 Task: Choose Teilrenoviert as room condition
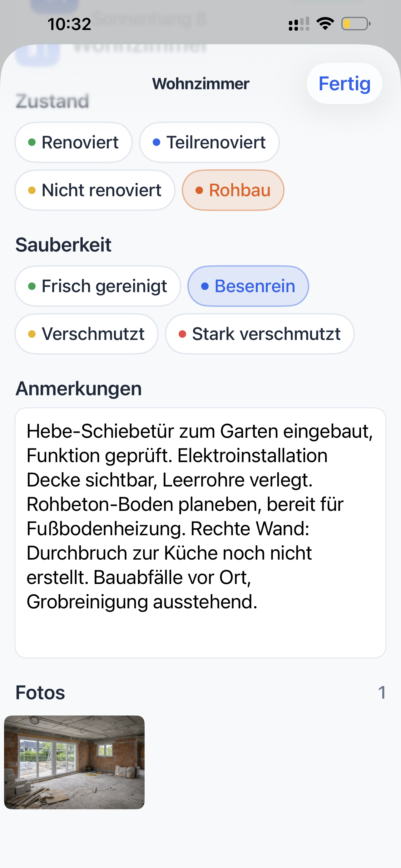pyautogui.click(x=209, y=142)
